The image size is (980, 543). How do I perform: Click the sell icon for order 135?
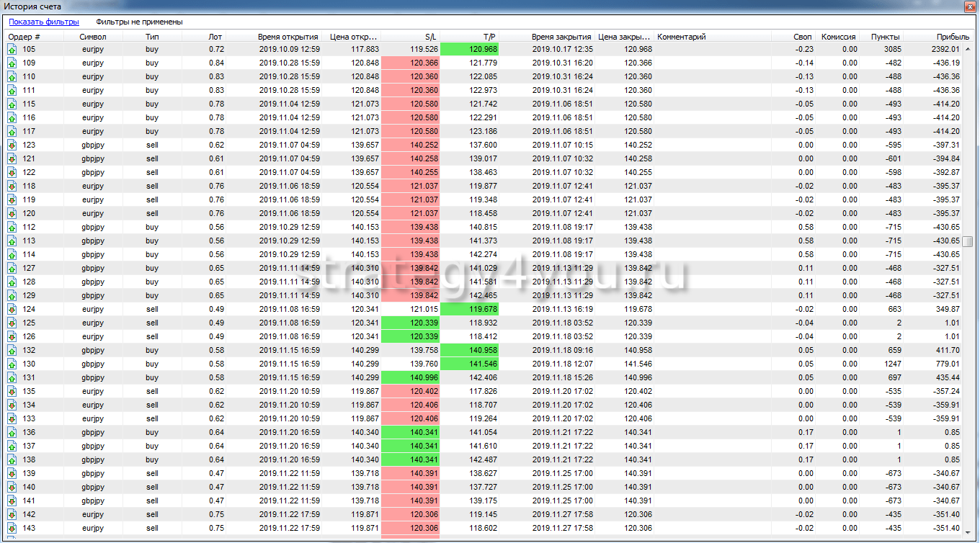click(x=12, y=391)
